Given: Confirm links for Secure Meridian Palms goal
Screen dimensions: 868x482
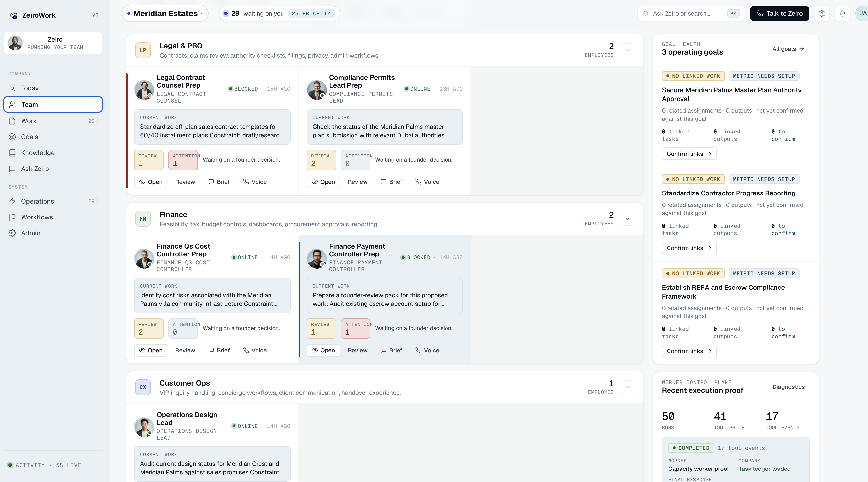Looking at the screenshot, I should 689,154.
